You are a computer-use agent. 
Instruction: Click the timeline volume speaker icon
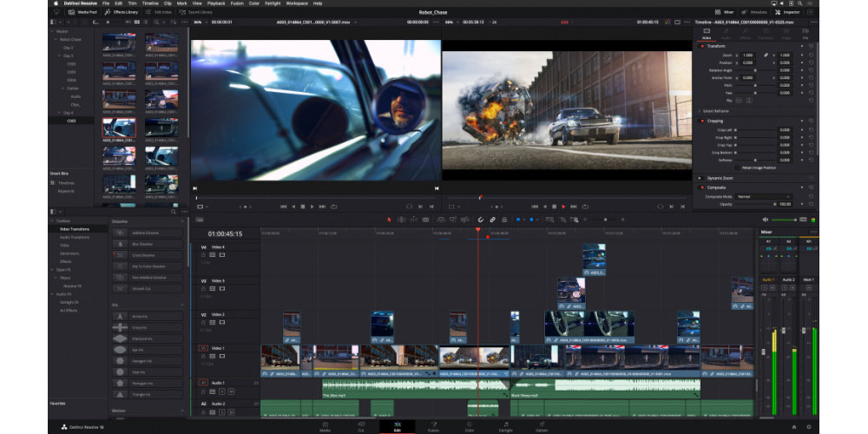pyautogui.click(x=766, y=220)
